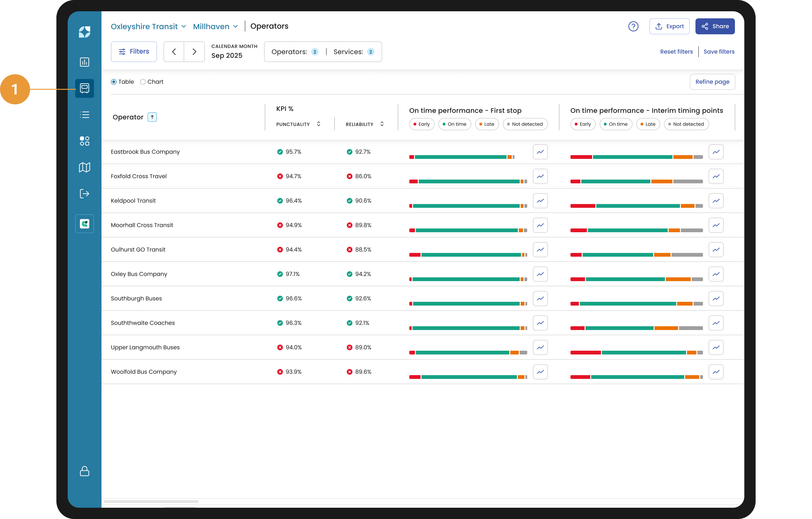Viewport: 812px width, 519px height.
Task: Click the bus operators sidebar icon
Action: point(84,88)
